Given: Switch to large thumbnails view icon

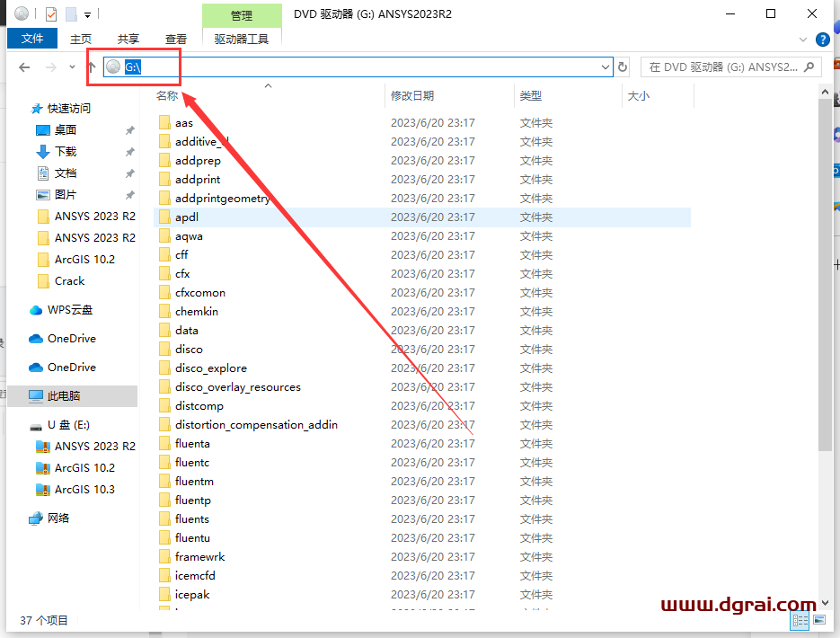Looking at the screenshot, I should (819, 620).
